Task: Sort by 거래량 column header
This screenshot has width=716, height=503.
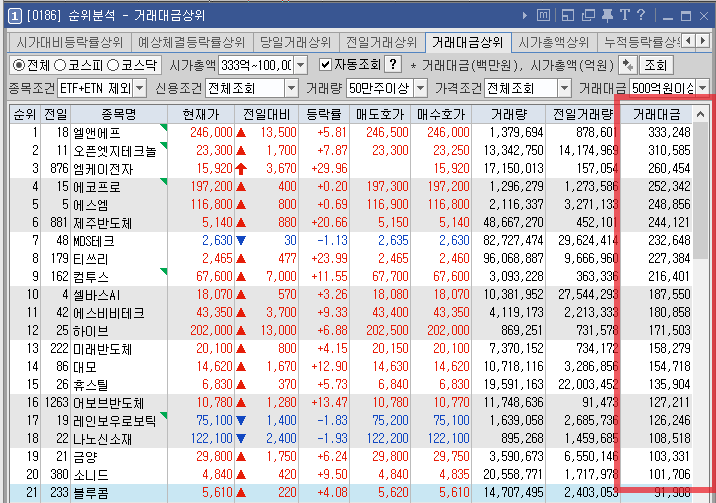Action: (509, 114)
